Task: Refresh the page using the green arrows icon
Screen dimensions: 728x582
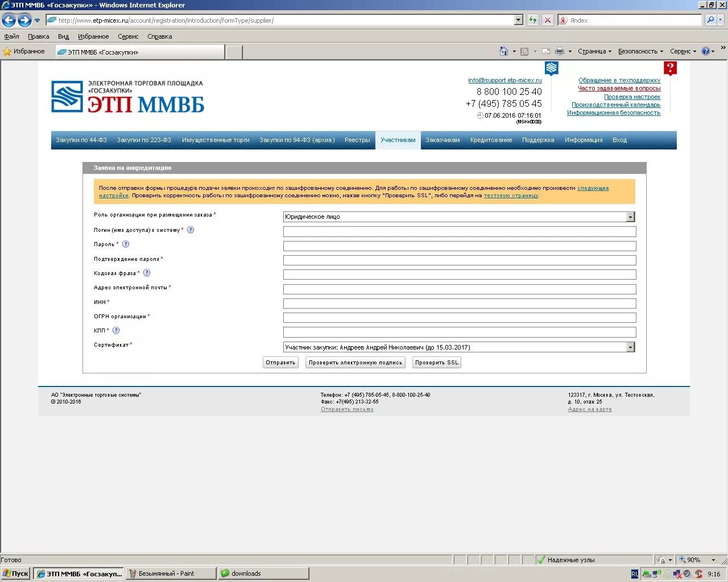Action: pos(533,20)
